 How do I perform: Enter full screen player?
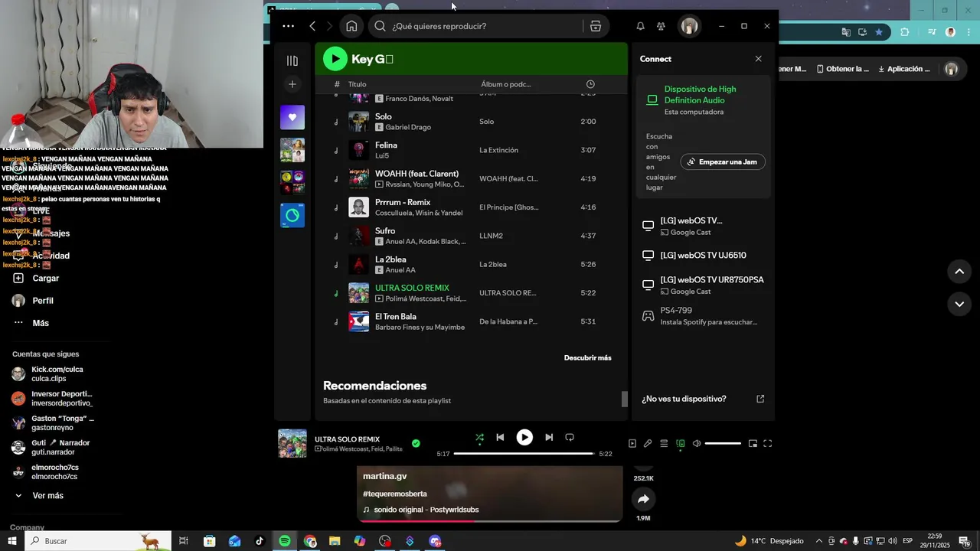coord(768,443)
